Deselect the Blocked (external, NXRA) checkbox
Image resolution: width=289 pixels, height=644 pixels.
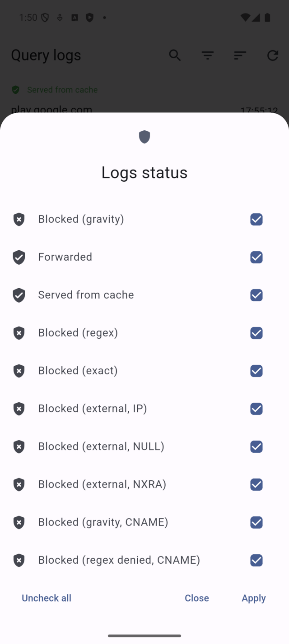(256, 484)
